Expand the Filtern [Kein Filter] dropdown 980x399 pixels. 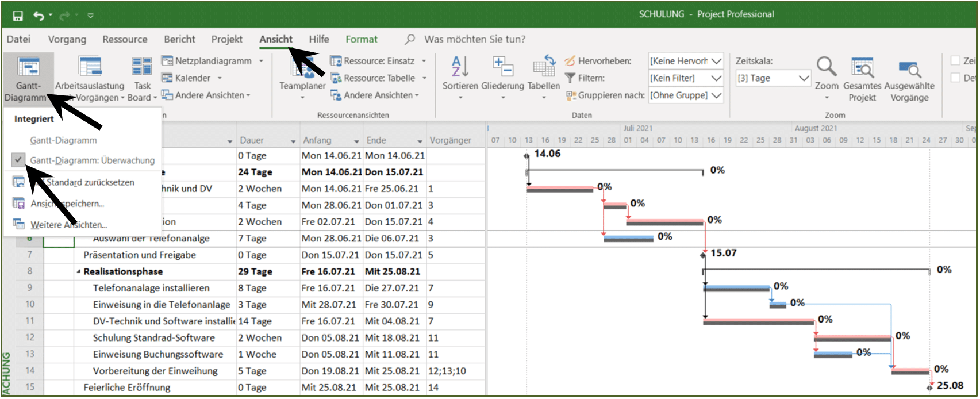click(686, 78)
